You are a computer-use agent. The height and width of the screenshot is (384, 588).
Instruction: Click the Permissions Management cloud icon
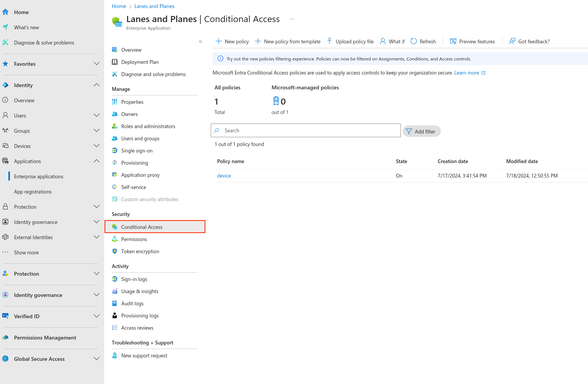[5, 337]
